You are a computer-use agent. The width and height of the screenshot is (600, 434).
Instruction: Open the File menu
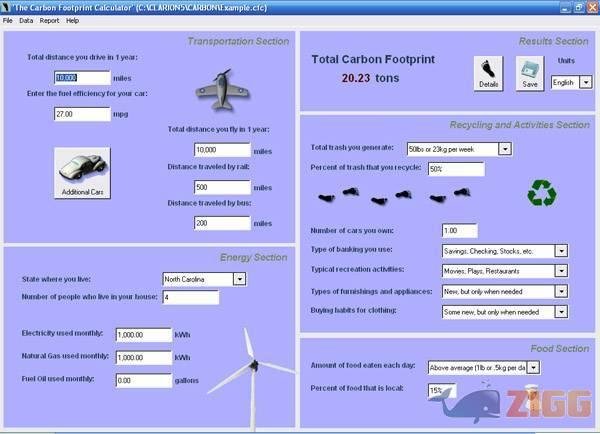tap(8, 20)
